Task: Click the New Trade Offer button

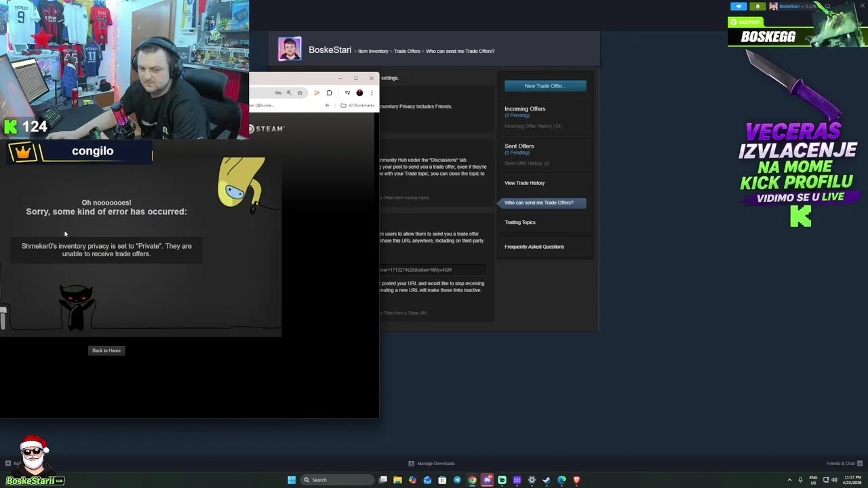Action: (x=545, y=86)
